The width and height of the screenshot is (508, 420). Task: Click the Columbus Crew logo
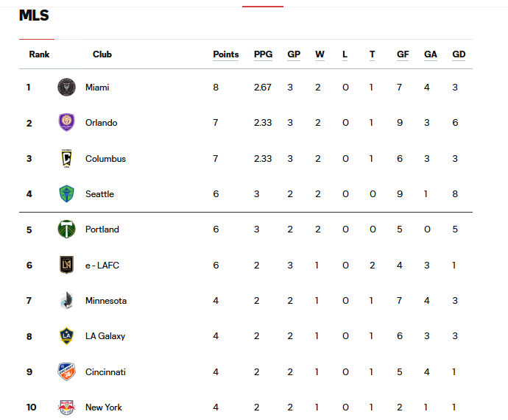[x=66, y=159]
